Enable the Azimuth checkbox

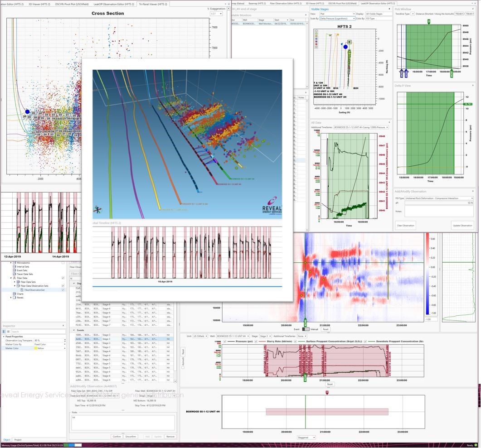(183, 367)
